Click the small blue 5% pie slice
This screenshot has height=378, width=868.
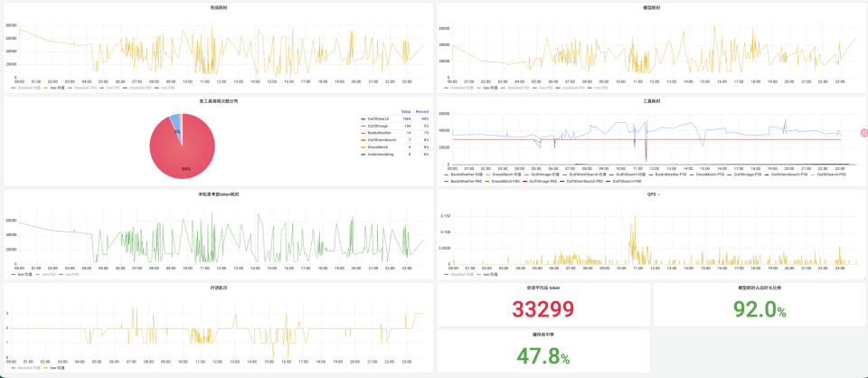point(175,121)
